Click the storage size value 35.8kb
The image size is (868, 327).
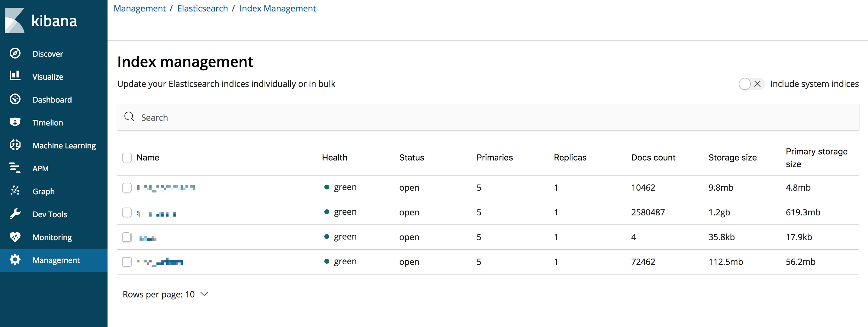(x=721, y=237)
